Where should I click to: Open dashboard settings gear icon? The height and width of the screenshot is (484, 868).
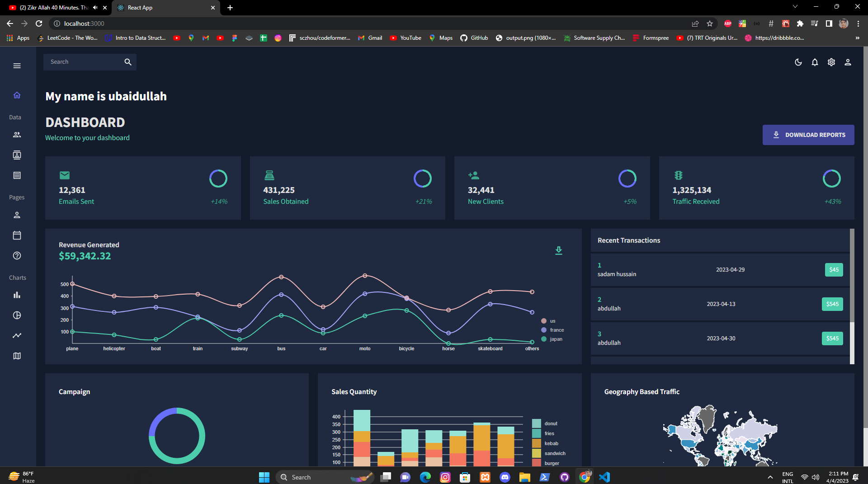(831, 62)
